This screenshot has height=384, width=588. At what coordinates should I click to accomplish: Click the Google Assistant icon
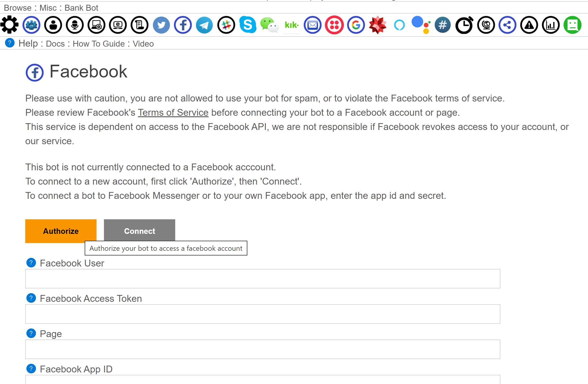[x=421, y=25]
